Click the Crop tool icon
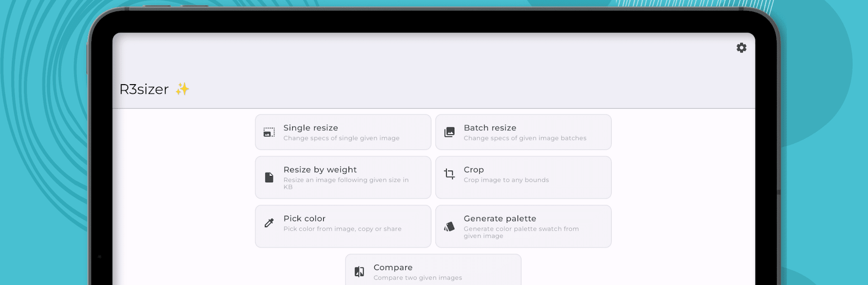 (x=449, y=174)
